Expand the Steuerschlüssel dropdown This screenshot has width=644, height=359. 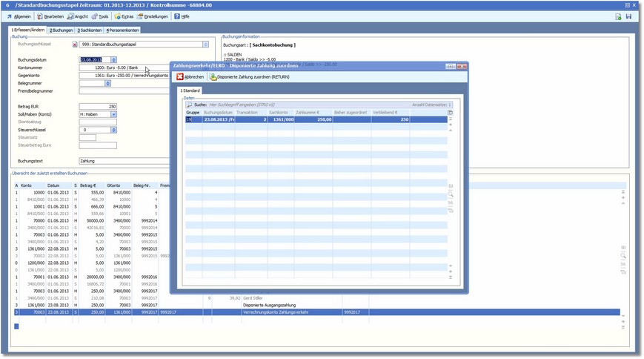coord(113,129)
